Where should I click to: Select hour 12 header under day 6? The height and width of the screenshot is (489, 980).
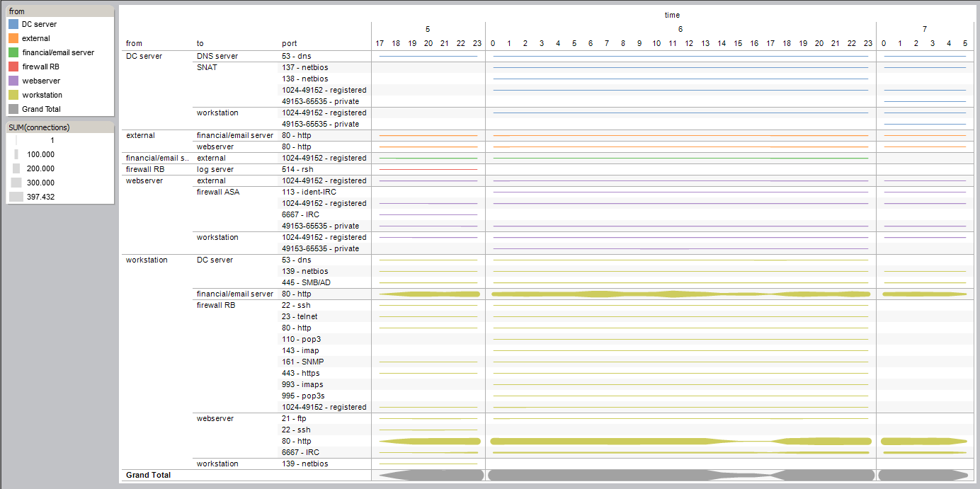tap(688, 44)
